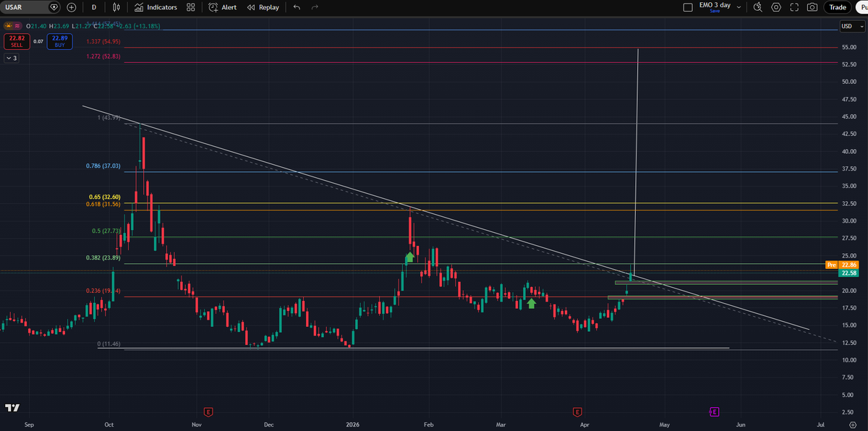
Task: Click the 55.00 price axis label
Action: tap(849, 47)
